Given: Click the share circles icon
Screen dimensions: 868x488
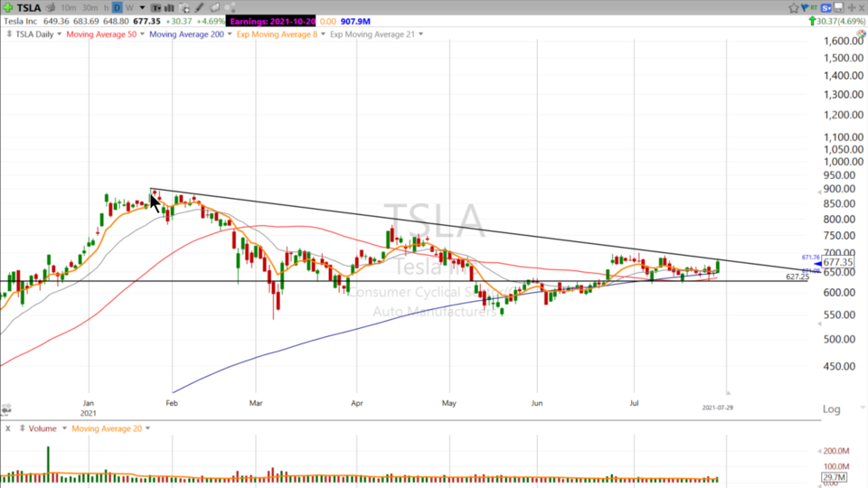Looking at the screenshot, I should pos(231,8).
